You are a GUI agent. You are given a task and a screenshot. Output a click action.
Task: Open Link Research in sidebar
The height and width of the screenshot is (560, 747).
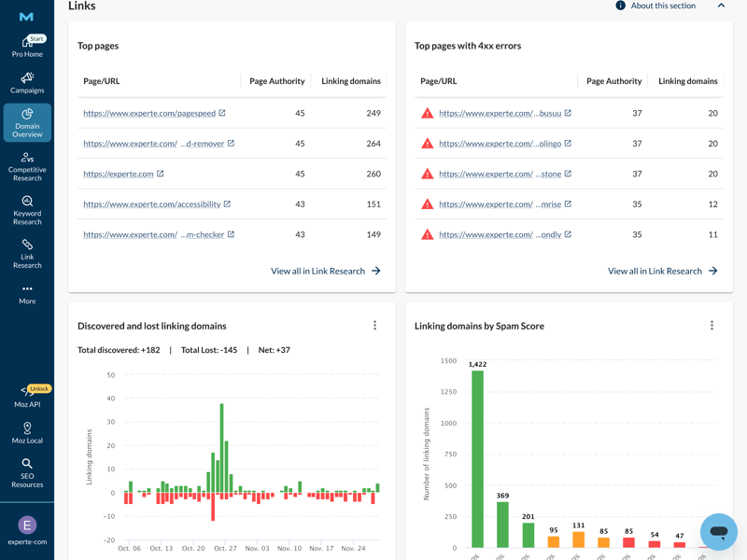[x=27, y=252]
